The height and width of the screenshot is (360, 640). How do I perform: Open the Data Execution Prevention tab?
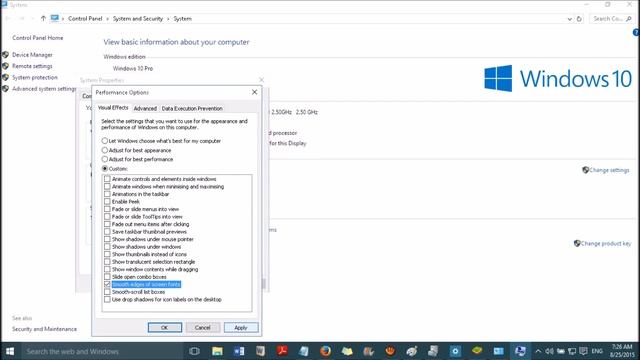(192, 109)
